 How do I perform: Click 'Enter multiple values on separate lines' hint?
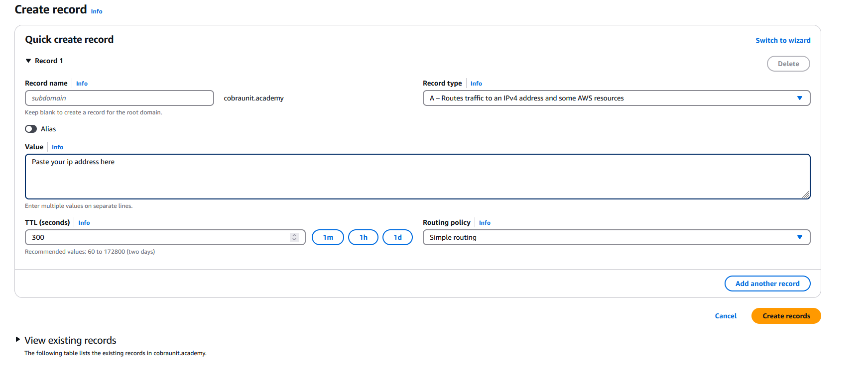pos(79,206)
